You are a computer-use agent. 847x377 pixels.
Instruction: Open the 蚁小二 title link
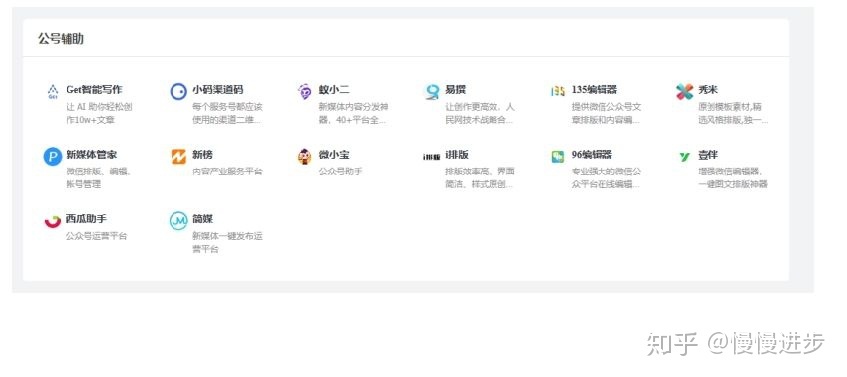(x=334, y=89)
